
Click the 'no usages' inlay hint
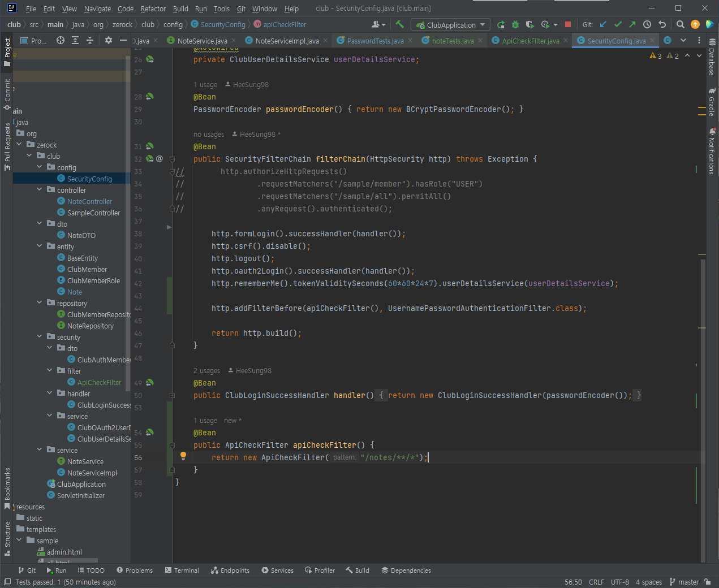[209, 135]
